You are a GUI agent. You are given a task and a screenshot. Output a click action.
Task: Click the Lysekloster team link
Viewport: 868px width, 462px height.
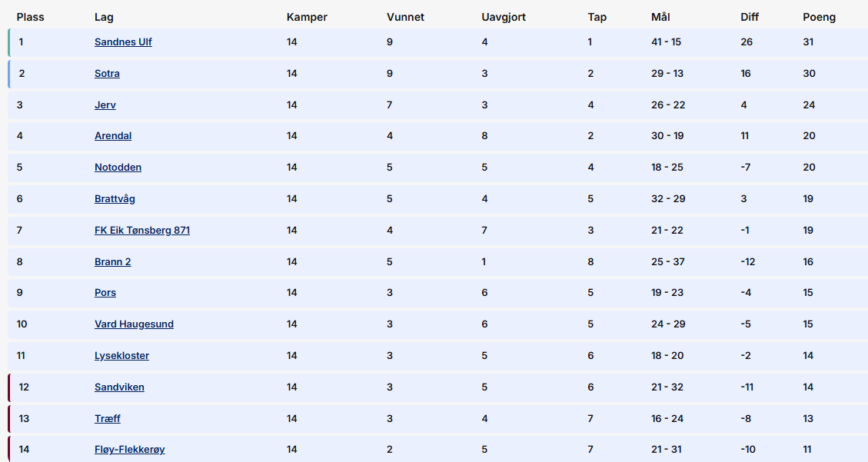(121, 356)
